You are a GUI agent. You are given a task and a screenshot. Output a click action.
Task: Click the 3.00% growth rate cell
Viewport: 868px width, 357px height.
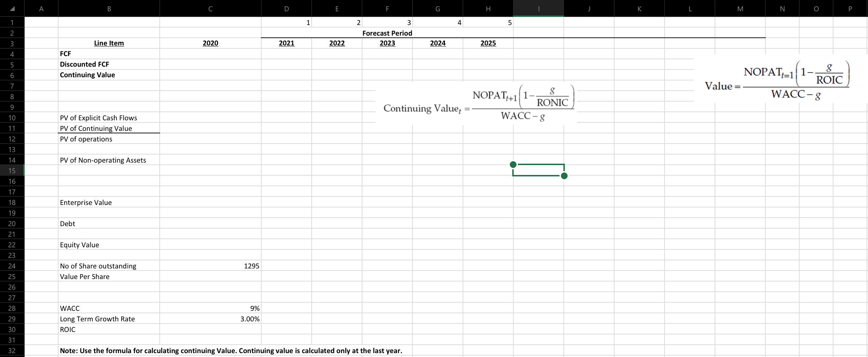click(x=210, y=319)
